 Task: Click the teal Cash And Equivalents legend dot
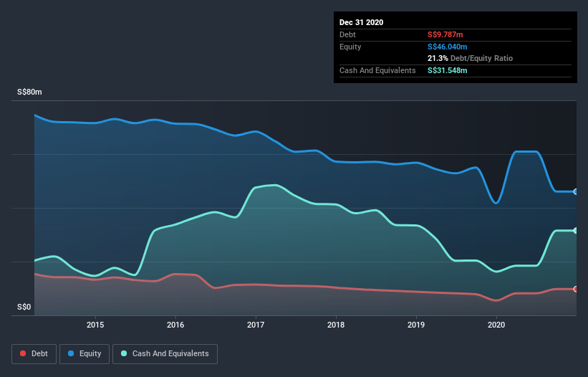(124, 353)
